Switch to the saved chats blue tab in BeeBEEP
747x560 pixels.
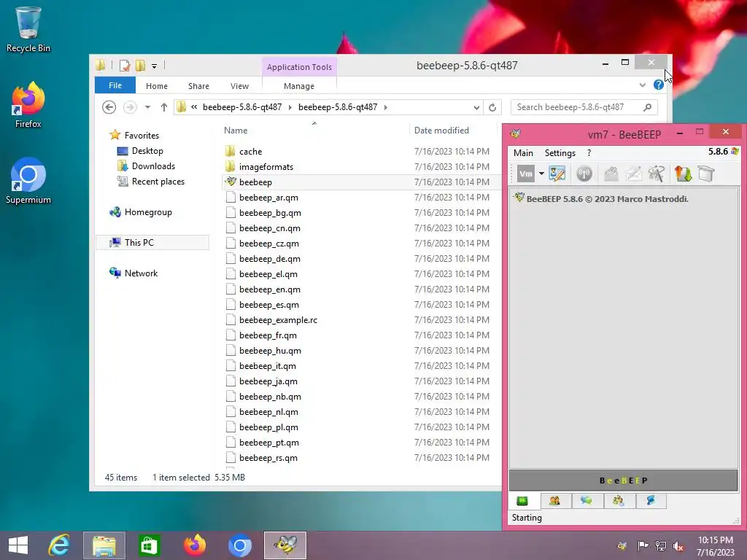tap(650, 500)
